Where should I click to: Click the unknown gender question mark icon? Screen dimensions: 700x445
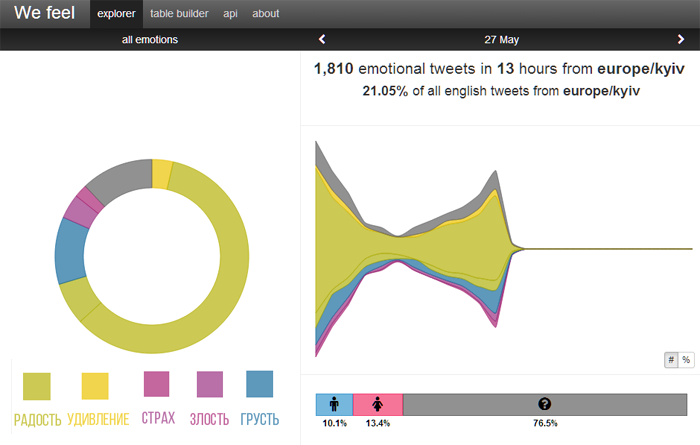click(x=544, y=404)
